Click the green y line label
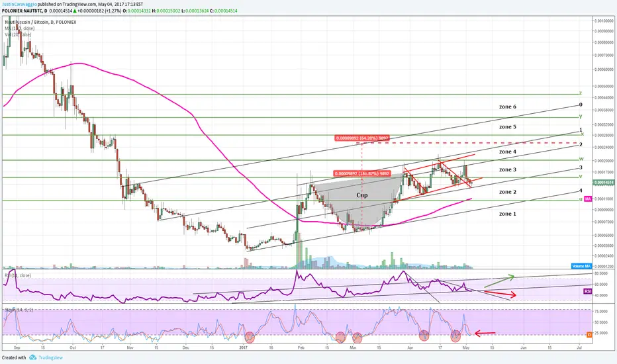617x364 pixels. pos(581,116)
